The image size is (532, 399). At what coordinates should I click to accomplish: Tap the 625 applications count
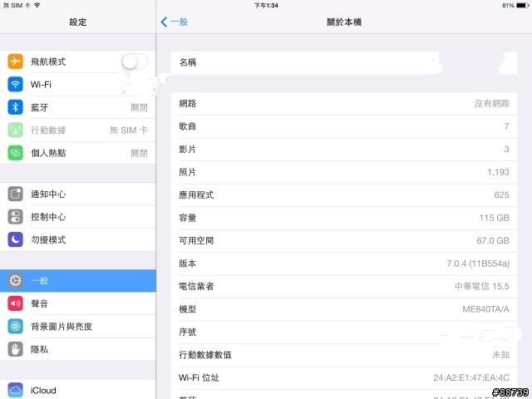click(x=501, y=195)
